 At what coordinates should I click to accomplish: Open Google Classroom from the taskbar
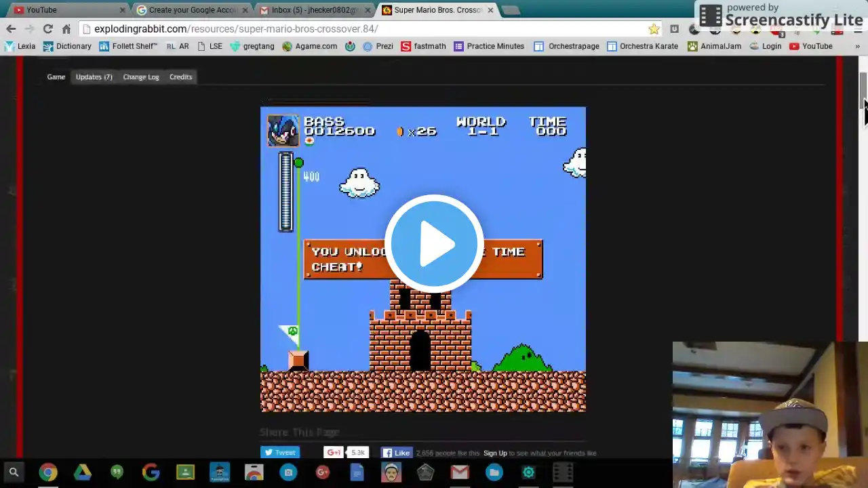[x=185, y=472]
